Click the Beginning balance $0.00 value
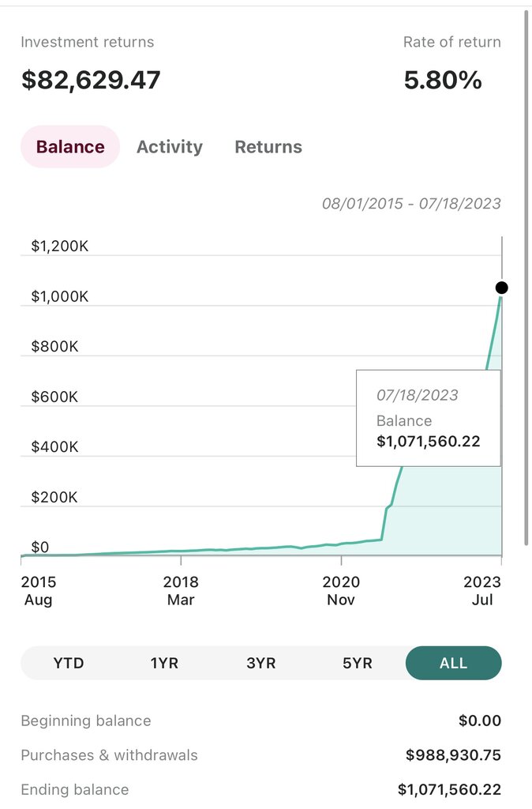The height and width of the screenshot is (809, 532). point(479,721)
